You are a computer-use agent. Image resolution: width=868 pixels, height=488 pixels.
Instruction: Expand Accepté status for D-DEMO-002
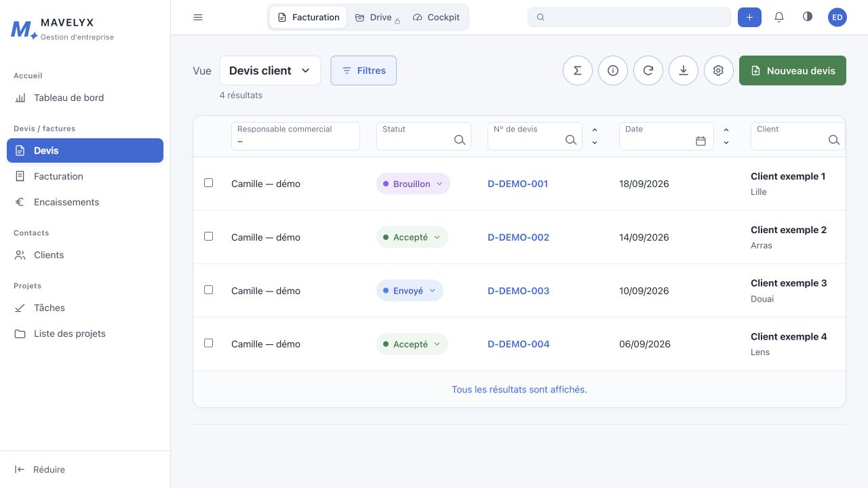point(412,237)
